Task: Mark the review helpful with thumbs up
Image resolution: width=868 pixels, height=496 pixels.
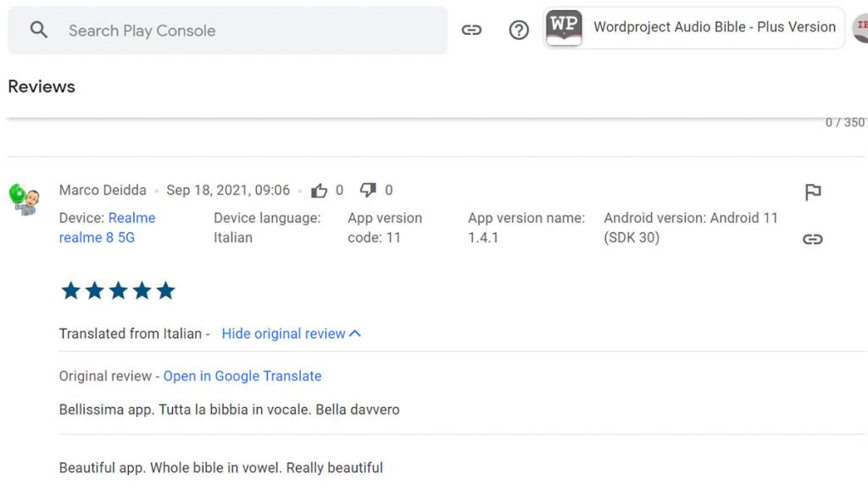Action: tap(319, 191)
